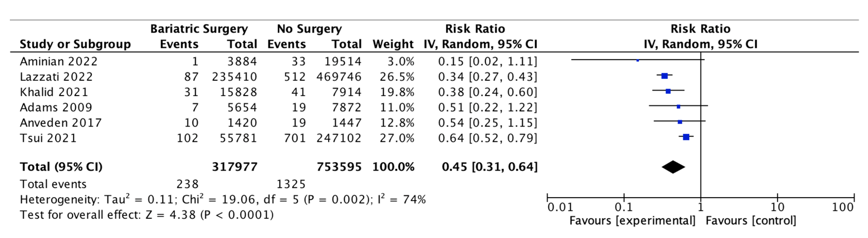The height and width of the screenshot is (238, 868).
Task: Click the Favours [control] axis label
Action: click(x=751, y=221)
